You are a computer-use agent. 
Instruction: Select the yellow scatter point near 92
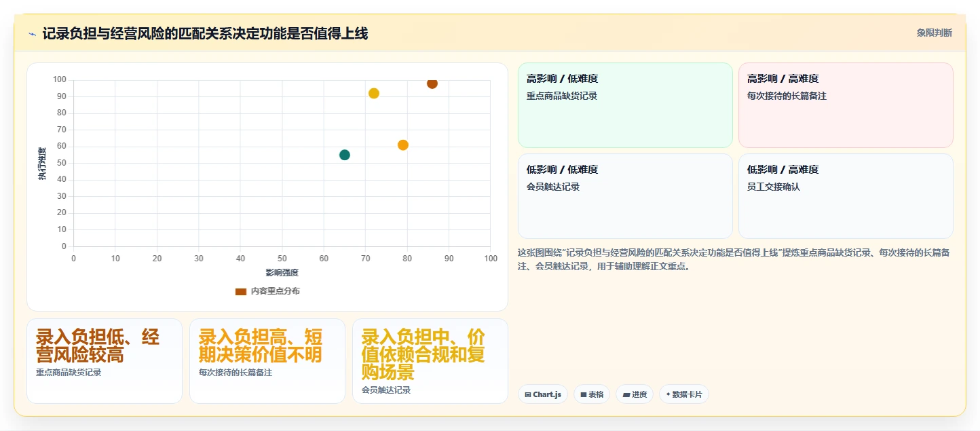374,94
